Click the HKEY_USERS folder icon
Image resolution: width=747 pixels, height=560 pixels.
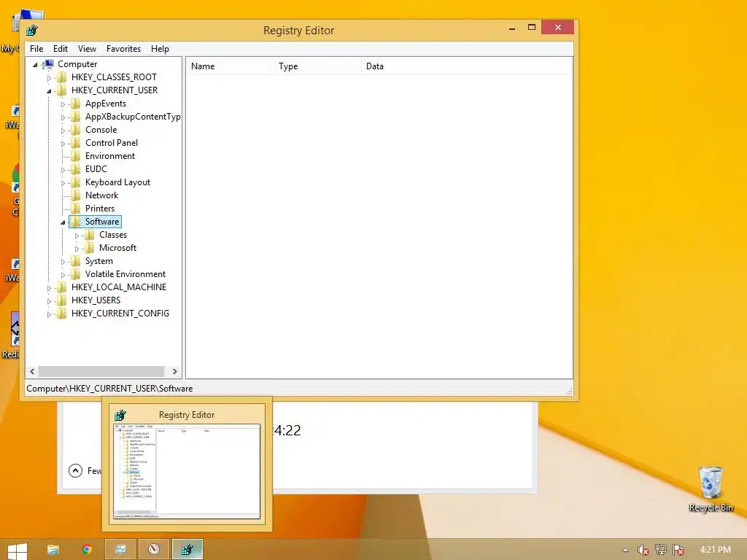tap(61, 300)
